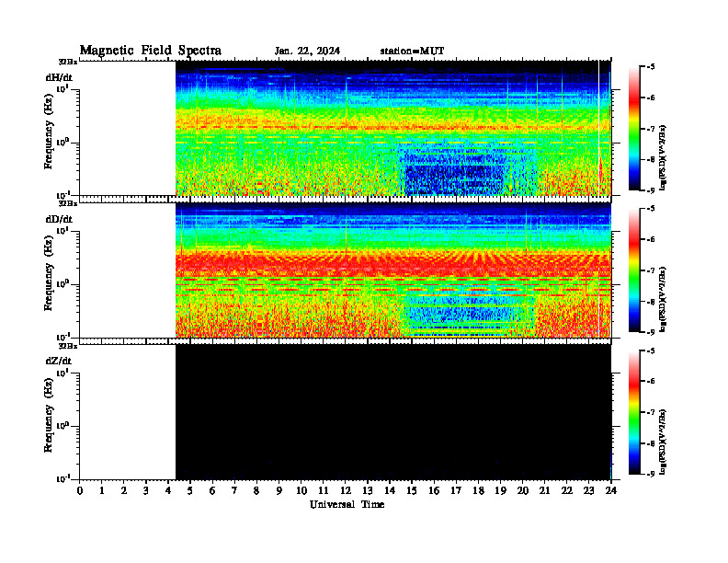Click hour tick label "10" on time axis
The height and width of the screenshot is (563, 728).
tap(301, 491)
